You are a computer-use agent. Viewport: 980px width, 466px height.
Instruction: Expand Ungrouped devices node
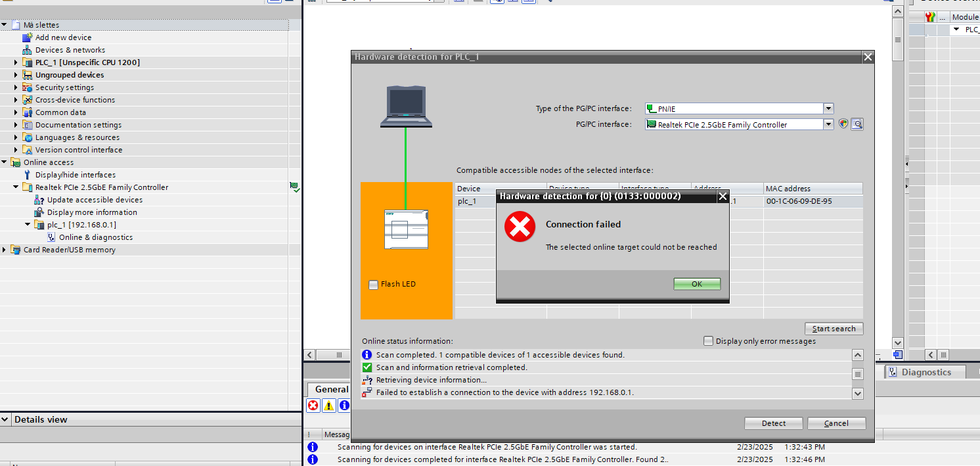click(16, 75)
